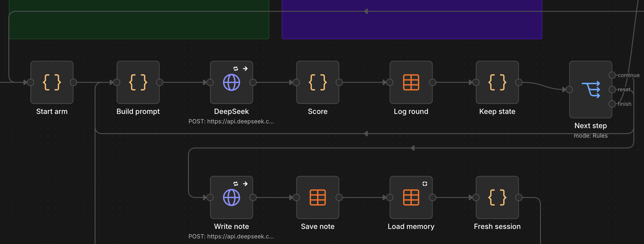
Task: Click the output port of Save note node
Action: pos(339,197)
